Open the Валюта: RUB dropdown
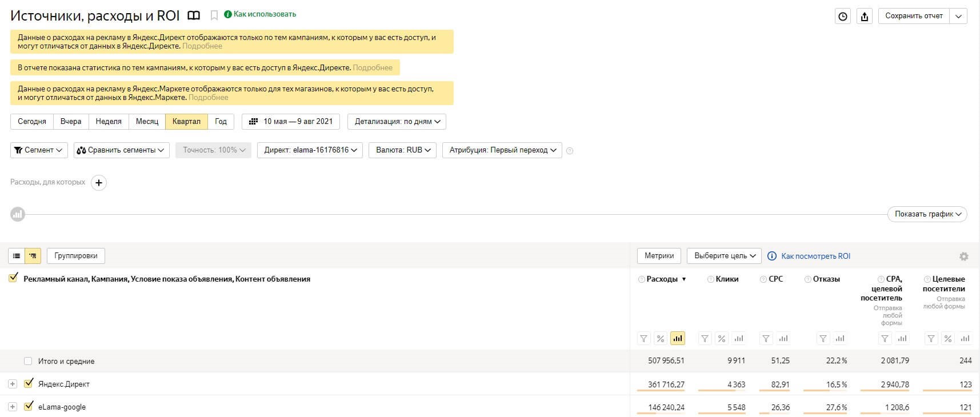 403,150
